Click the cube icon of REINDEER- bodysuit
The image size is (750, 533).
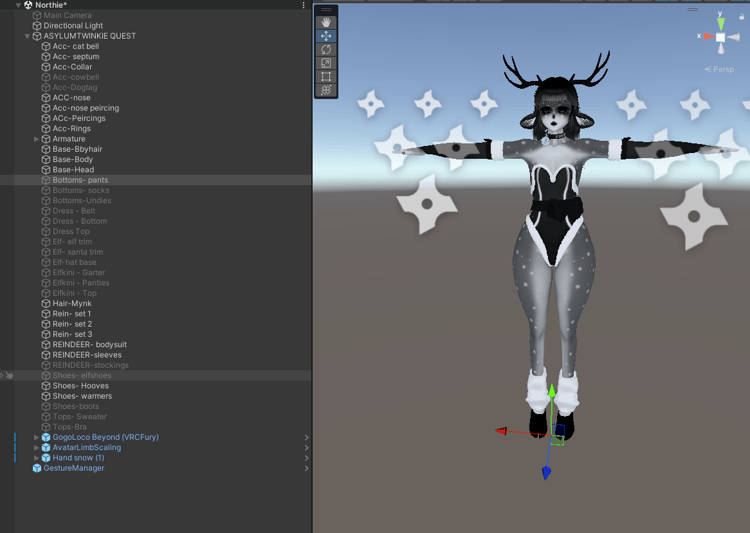click(46, 345)
